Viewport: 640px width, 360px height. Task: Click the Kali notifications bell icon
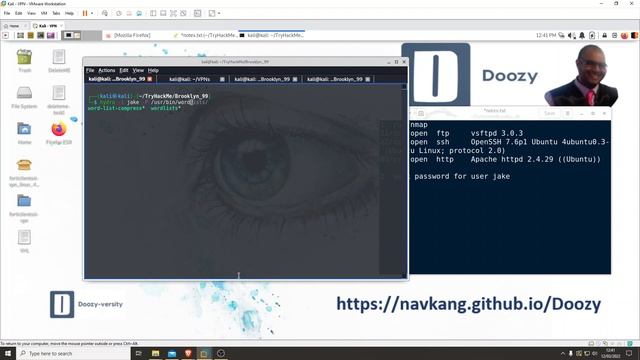(x=582, y=36)
